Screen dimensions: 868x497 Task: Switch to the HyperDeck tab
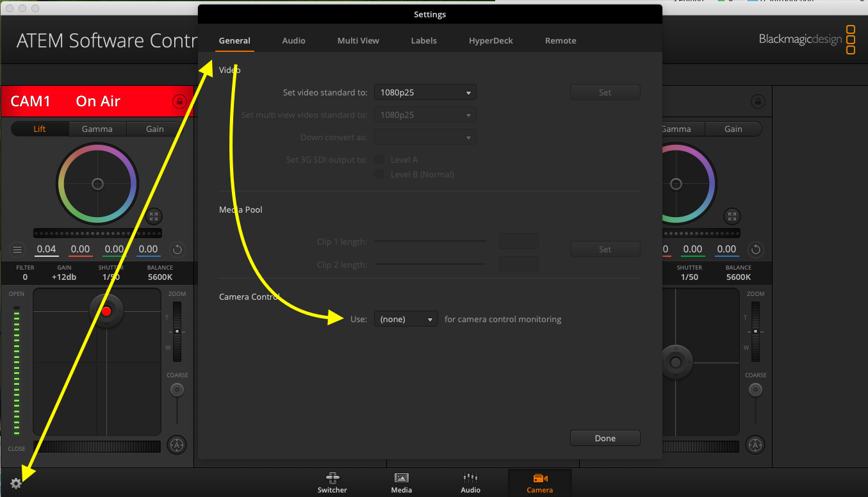pos(491,40)
